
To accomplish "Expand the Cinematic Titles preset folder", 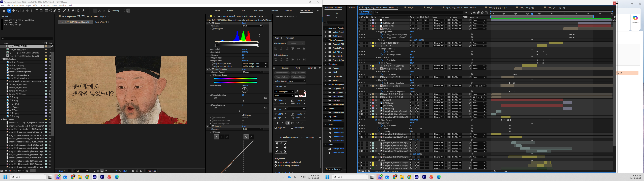I will [x=326, y=44].
